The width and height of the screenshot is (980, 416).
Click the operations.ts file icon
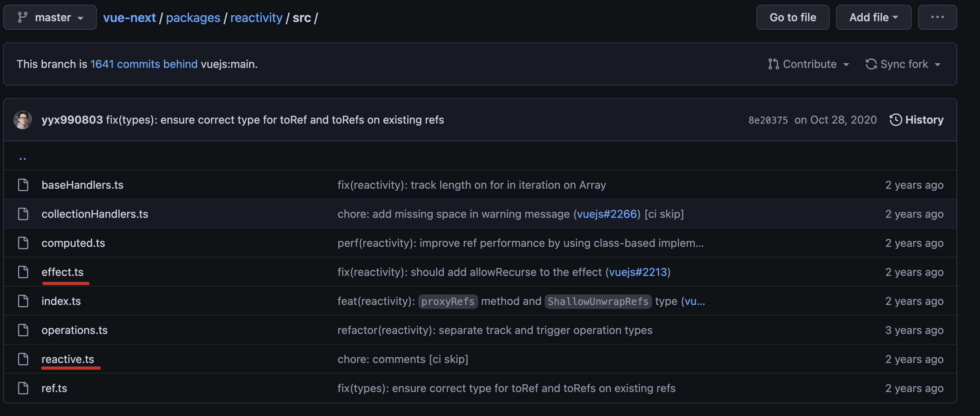[23, 330]
